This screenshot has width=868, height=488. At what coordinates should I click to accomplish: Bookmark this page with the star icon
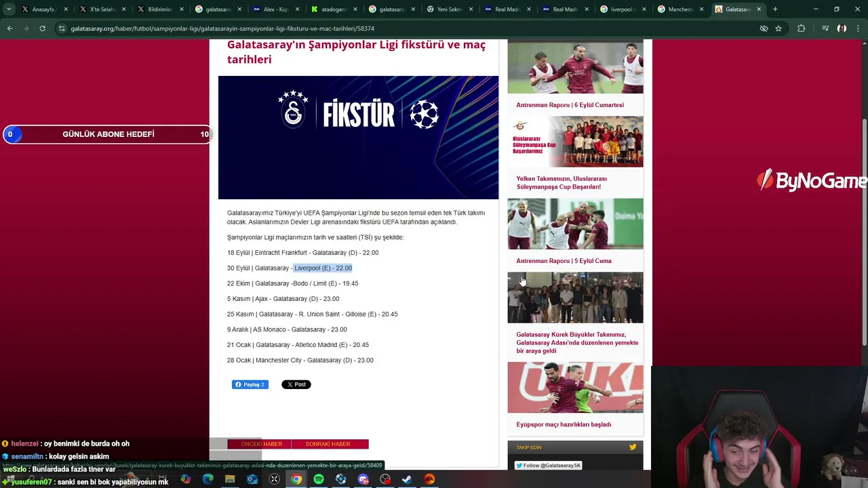click(778, 28)
